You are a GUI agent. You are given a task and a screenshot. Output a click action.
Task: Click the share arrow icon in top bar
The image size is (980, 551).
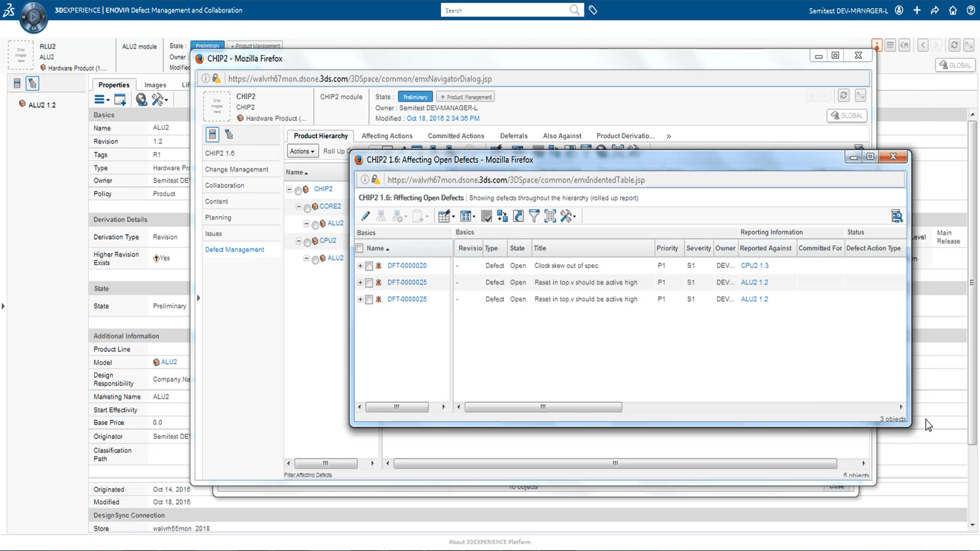click(x=935, y=10)
